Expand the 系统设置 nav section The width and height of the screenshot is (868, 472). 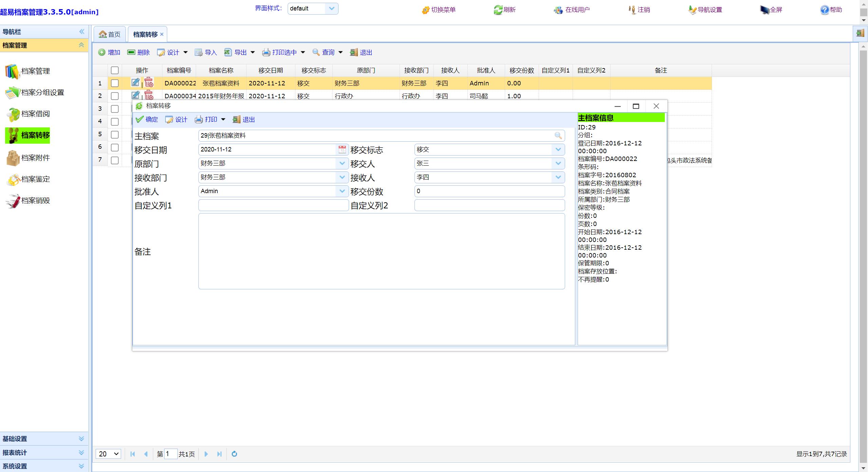44,466
